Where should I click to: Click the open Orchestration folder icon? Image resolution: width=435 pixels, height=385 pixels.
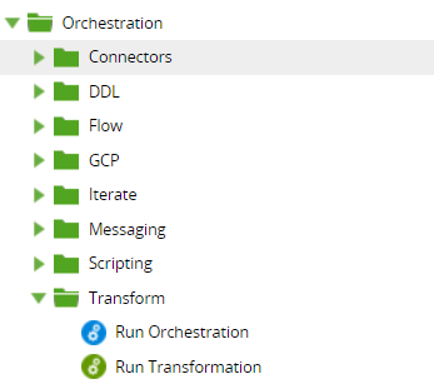tap(40, 23)
